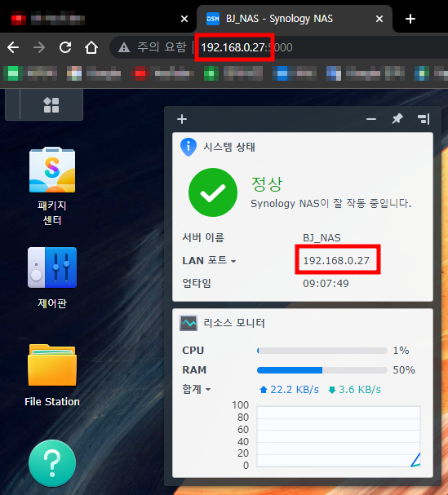
Task: Minimize the widget panel
Action: pyautogui.click(x=371, y=119)
